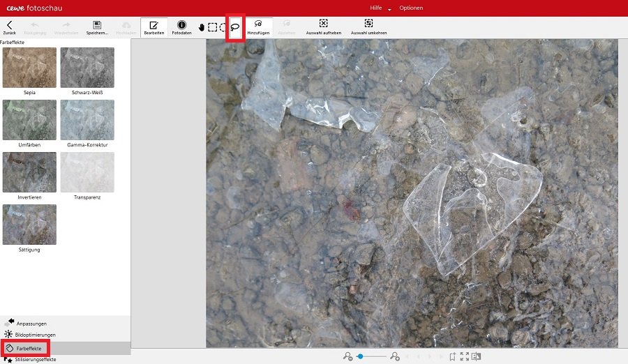Viewport: 628px width, 364px height.
Task: Select the hand pan tool
Action: click(202, 27)
